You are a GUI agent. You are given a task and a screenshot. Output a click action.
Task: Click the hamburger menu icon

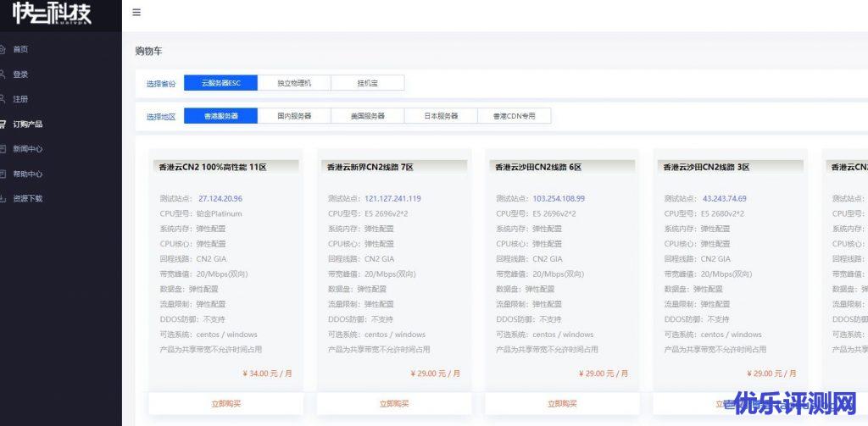pyautogui.click(x=136, y=13)
